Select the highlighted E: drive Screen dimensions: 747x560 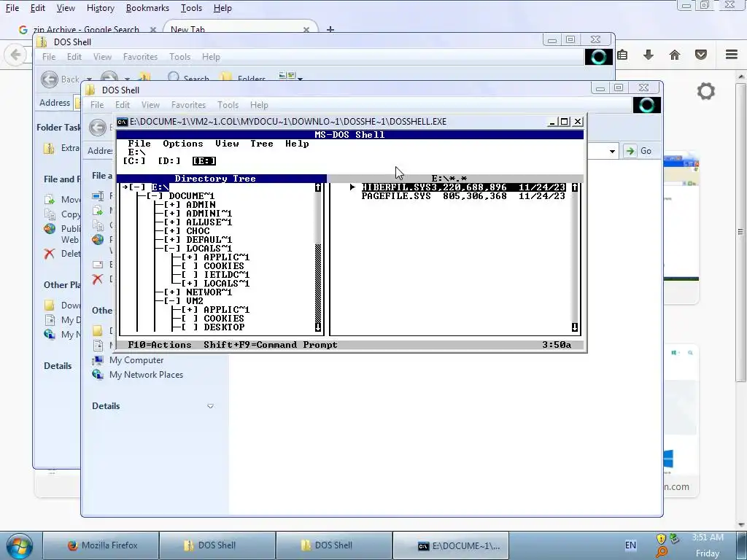(204, 161)
